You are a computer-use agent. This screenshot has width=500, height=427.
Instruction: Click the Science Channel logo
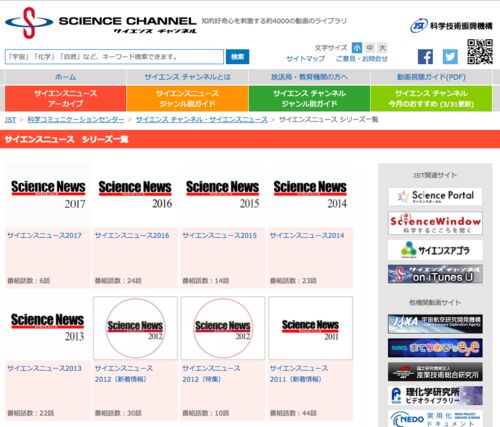(x=101, y=23)
